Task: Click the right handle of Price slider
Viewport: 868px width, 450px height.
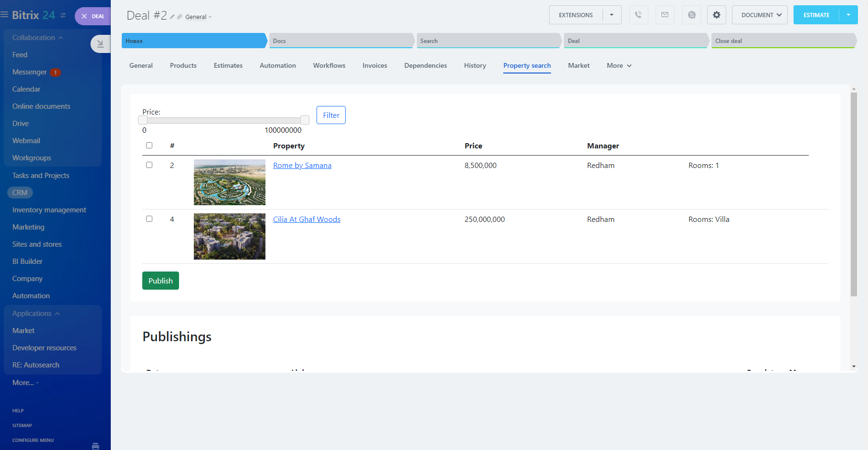Action: [305, 120]
